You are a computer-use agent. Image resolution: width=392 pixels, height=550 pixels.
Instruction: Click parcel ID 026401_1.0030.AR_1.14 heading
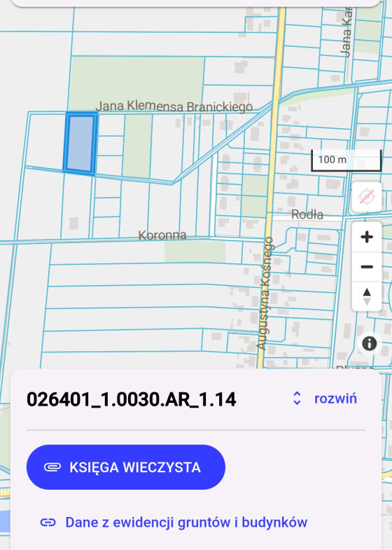pyautogui.click(x=132, y=399)
